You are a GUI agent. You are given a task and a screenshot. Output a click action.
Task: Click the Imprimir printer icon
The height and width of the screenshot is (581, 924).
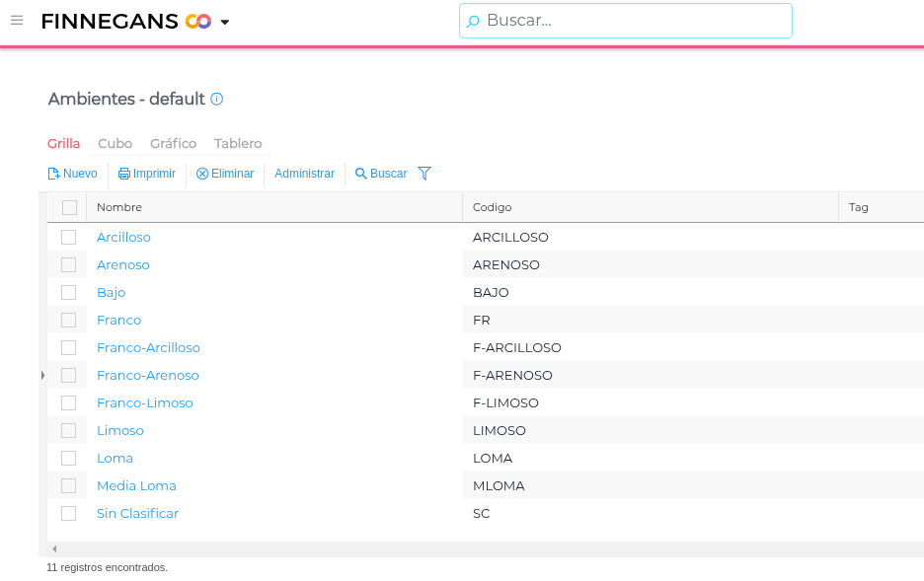pyautogui.click(x=124, y=174)
